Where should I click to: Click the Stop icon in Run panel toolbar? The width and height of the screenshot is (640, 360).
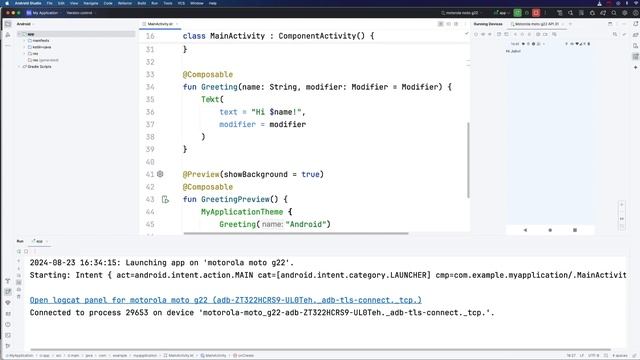tap(26, 251)
